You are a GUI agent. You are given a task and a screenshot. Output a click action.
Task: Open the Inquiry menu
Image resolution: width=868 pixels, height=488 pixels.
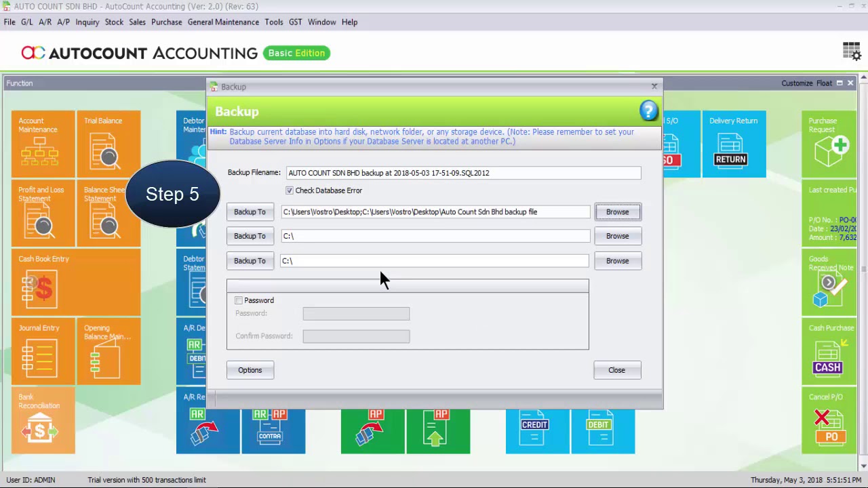point(87,22)
